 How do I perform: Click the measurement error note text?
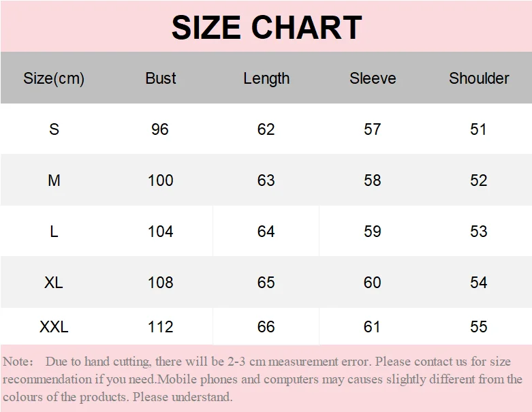point(263,379)
